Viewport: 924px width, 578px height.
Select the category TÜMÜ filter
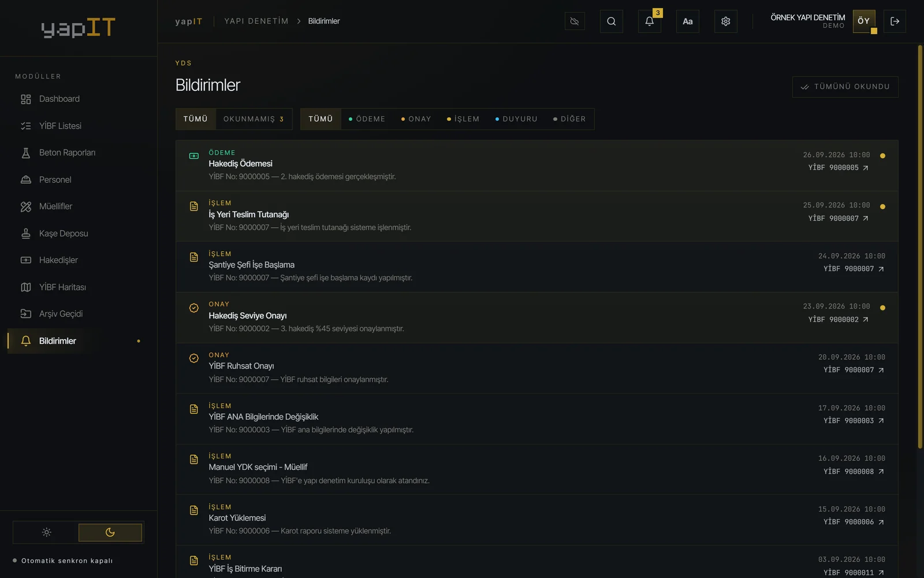click(x=321, y=119)
